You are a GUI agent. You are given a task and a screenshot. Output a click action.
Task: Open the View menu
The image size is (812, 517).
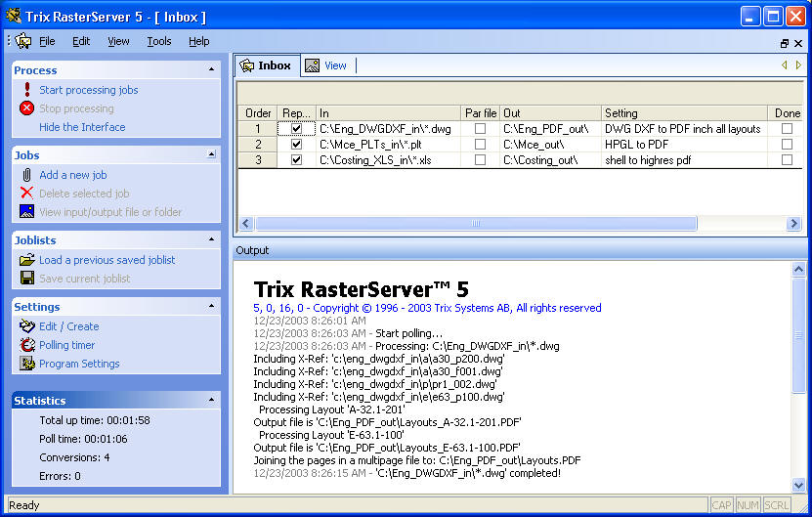[118, 41]
